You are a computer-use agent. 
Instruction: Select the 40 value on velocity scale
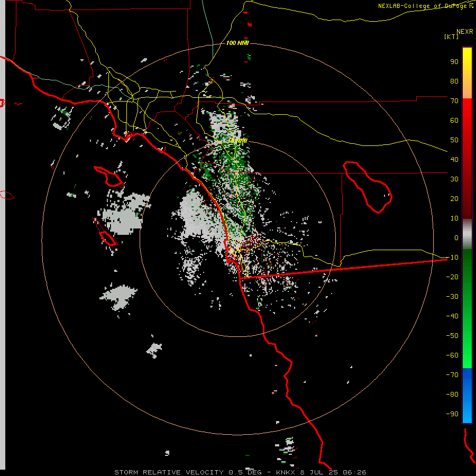click(x=454, y=160)
